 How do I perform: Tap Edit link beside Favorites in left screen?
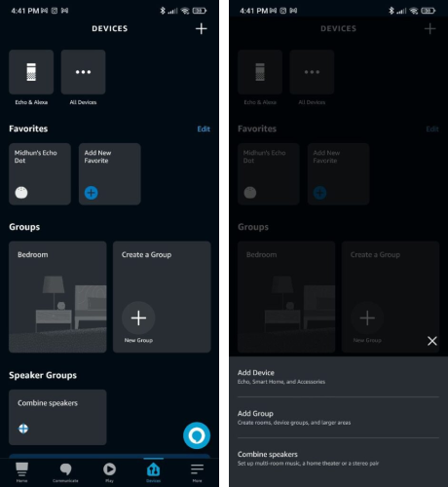click(x=204, y=129)
